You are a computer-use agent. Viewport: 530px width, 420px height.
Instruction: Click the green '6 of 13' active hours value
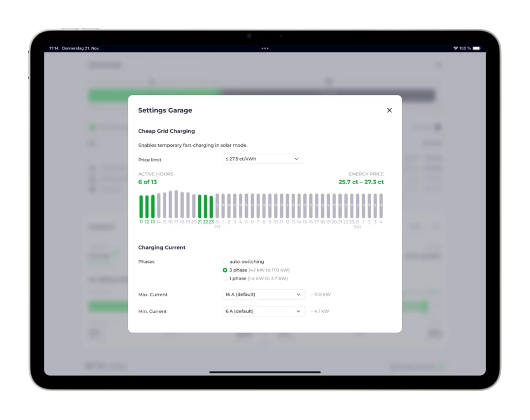[147, 182]
